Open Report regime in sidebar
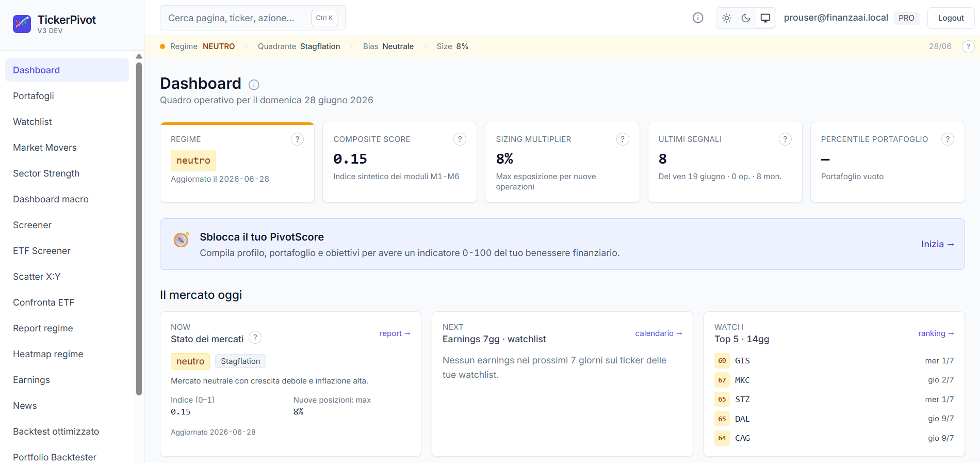 pos(67,328)
